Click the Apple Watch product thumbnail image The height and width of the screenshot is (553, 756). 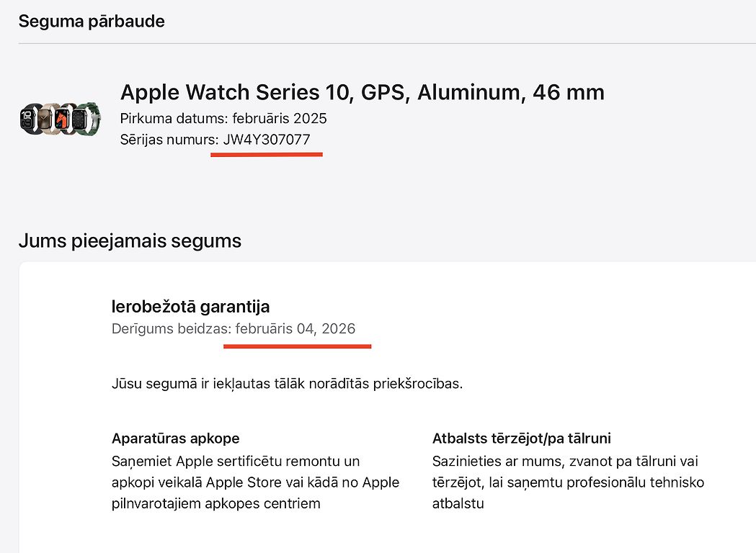(61, 119)
